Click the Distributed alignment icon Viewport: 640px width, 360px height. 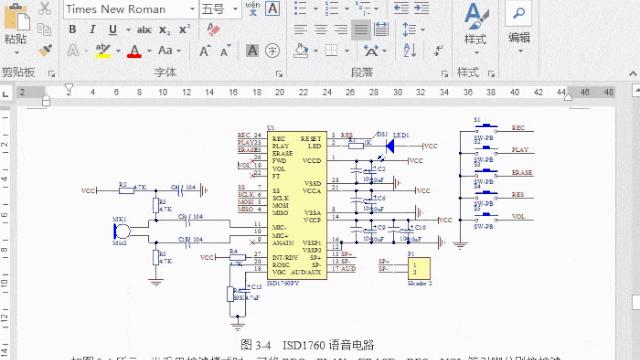(381, 29)
